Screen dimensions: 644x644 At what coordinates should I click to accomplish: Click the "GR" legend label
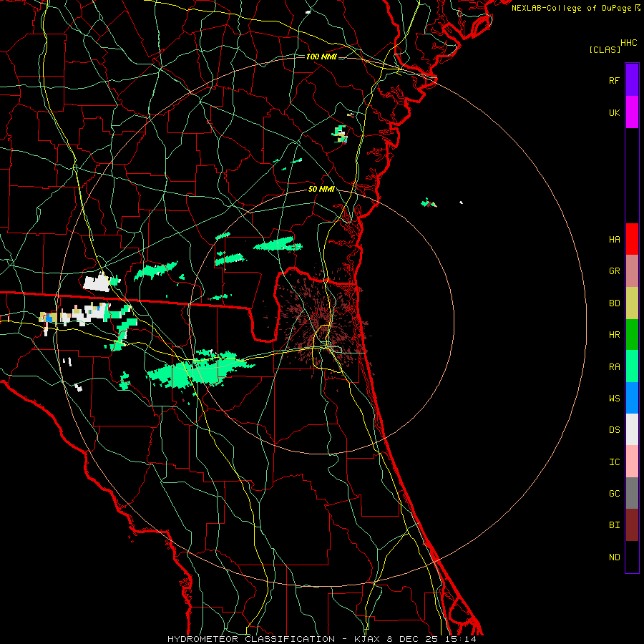tap(614, 271)
